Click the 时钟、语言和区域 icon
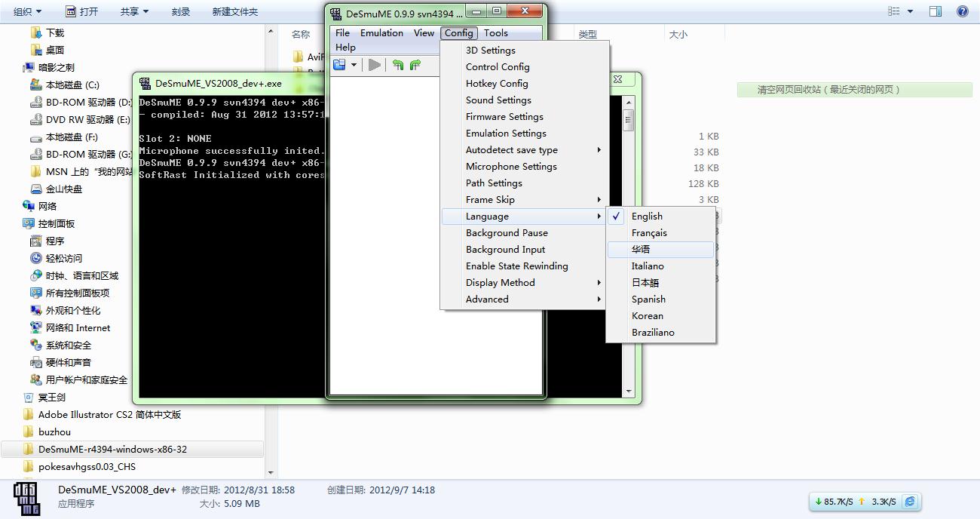 click(35, 275)
